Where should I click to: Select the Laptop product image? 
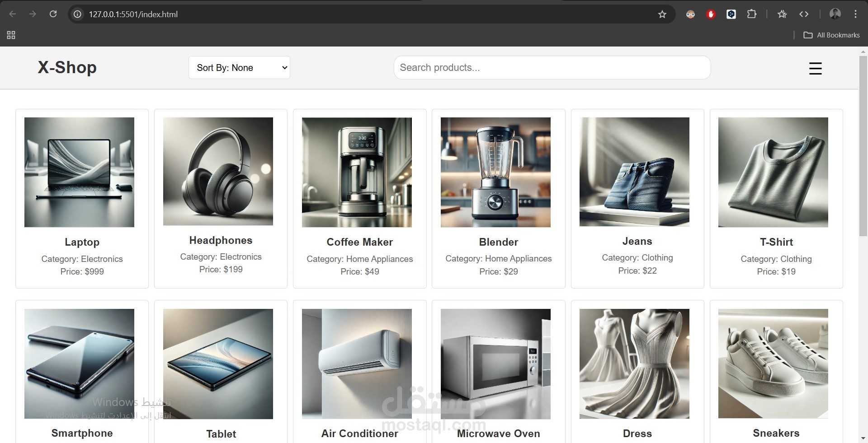click(79, 173)
